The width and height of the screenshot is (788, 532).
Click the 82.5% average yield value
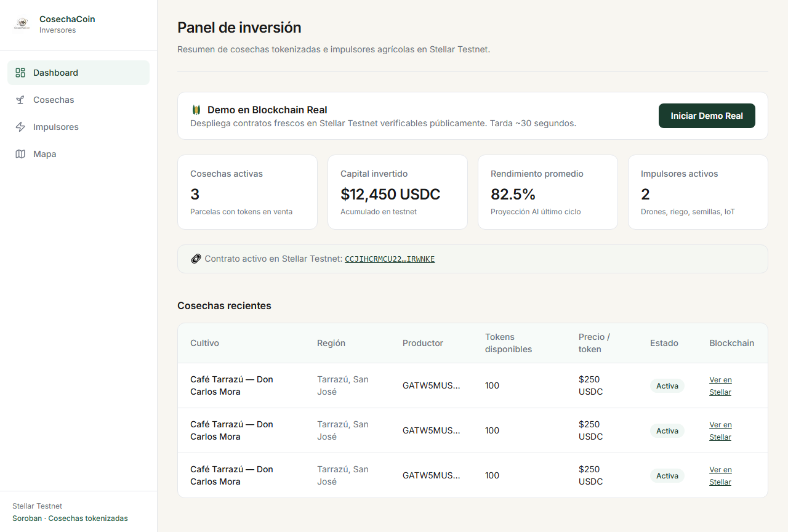[x=513, y=195]
